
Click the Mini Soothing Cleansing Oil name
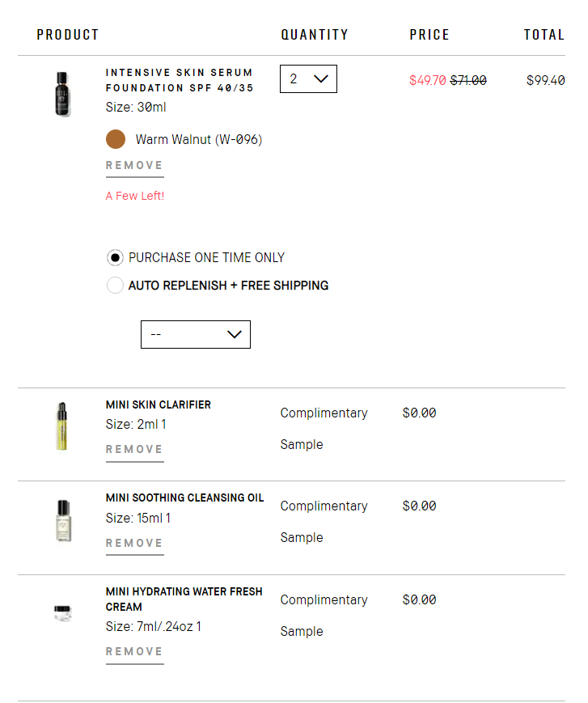pyautogui.click(x=184, y=498)
